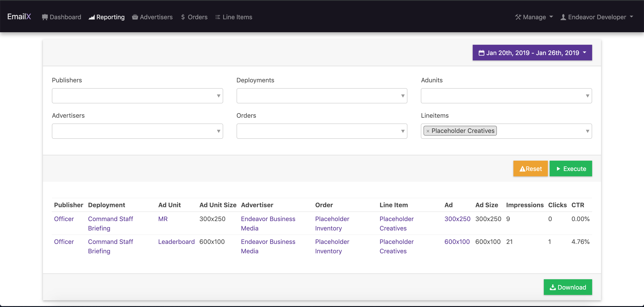Click the EmailX logo
Viewport: 644px width, 307px height.
coord(19,17)
